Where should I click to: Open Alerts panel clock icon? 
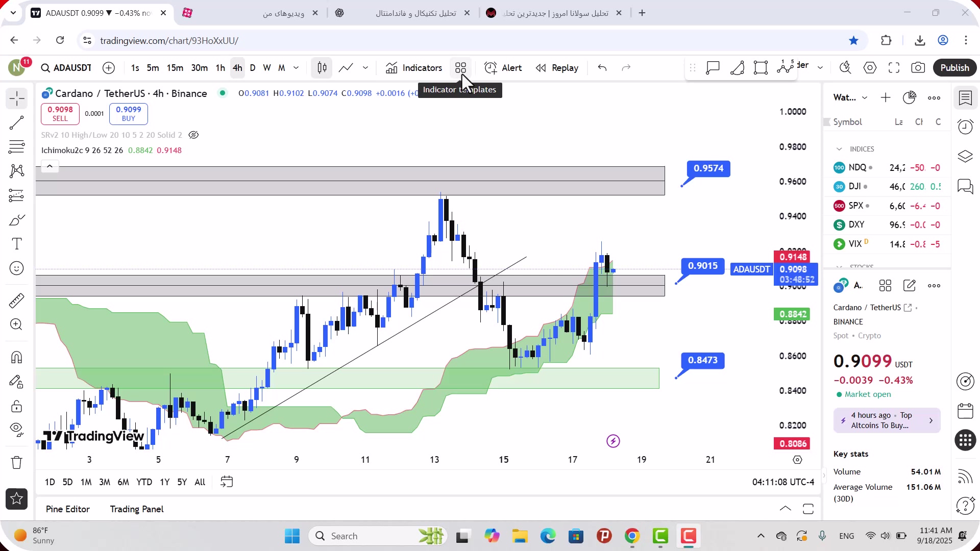pos(965,127)
